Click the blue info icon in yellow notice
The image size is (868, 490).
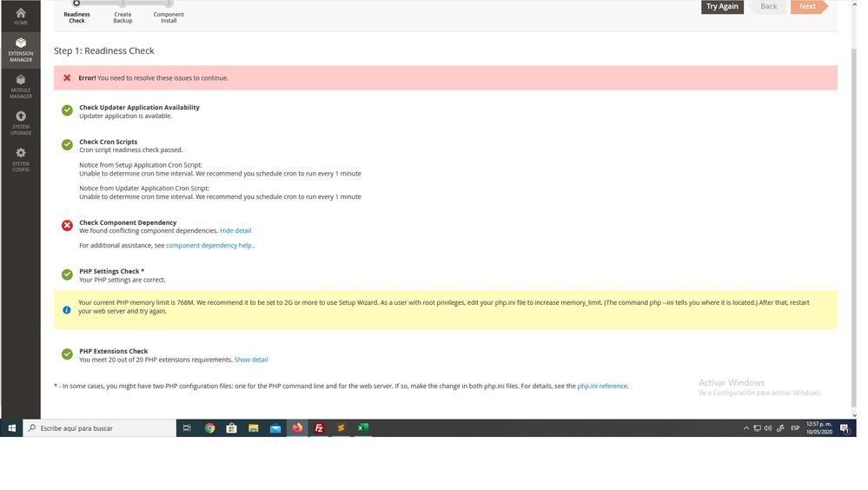click(x=67, y=310)
